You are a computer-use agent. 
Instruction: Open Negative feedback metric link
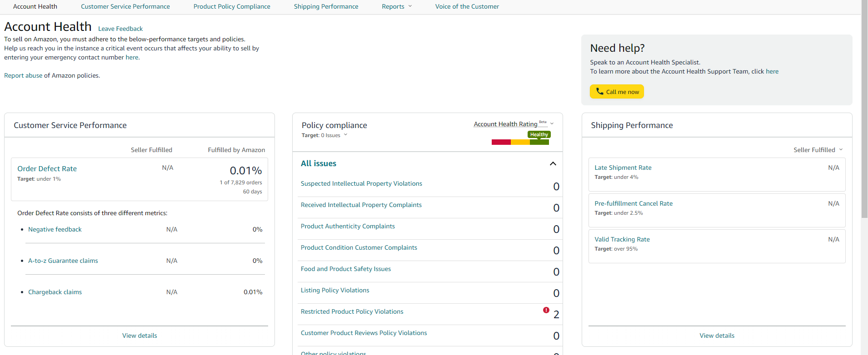tap(55, 229)
